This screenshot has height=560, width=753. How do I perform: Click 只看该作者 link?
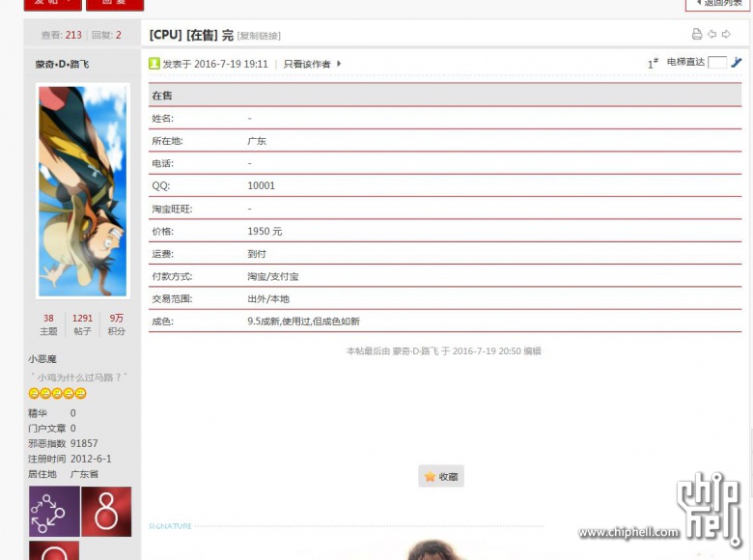pyautogui.click(x=307, y=64)
